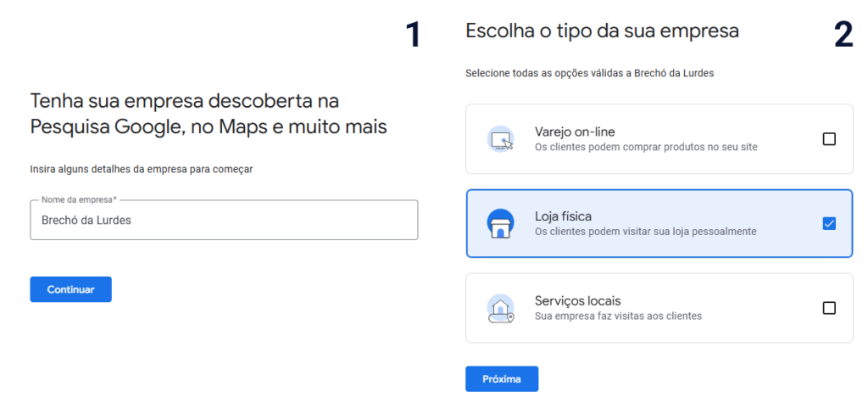Select the Loja física option title

(564, 216)
